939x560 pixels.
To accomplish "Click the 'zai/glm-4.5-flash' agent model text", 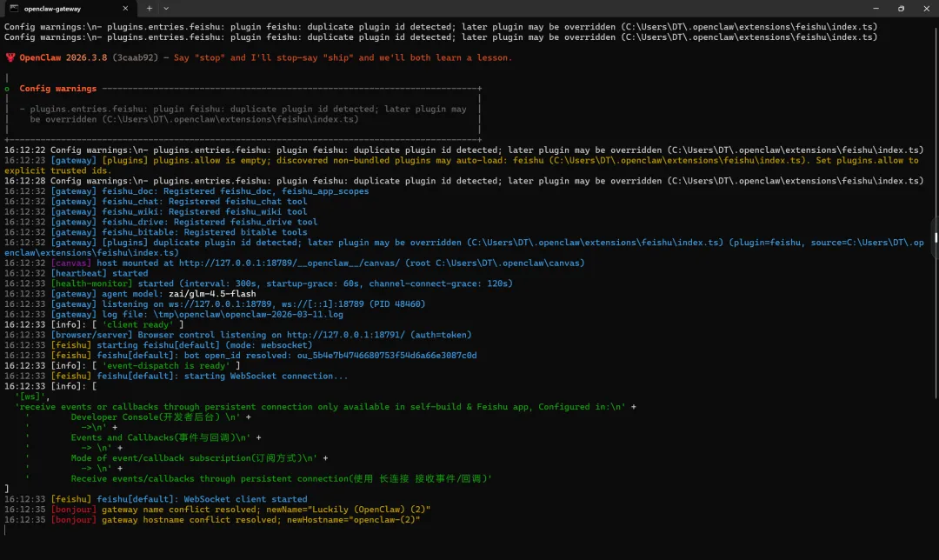I will 212,293.
